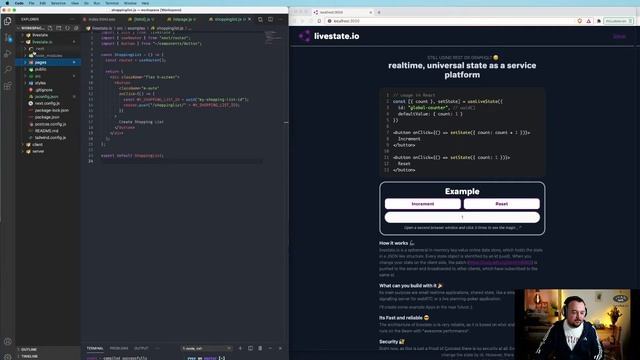
Task: Add a new terminal with the plus icon
Action: pos(240,348)
